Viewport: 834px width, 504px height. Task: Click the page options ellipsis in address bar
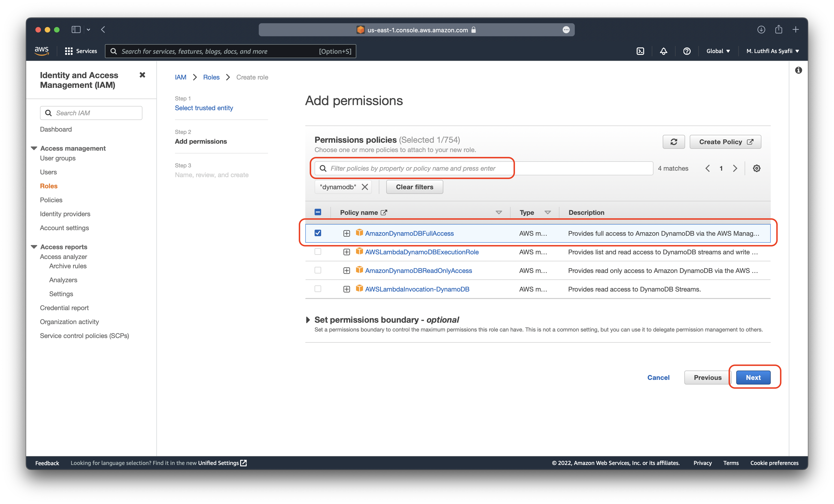pyautogui.click(x=566, y=30)
